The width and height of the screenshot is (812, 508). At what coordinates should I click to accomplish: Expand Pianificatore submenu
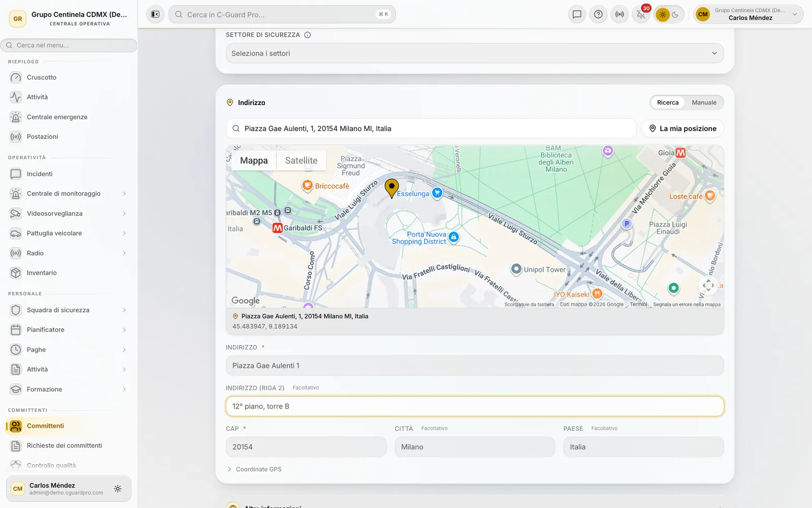pyautogui.click(x=124, y=330)
